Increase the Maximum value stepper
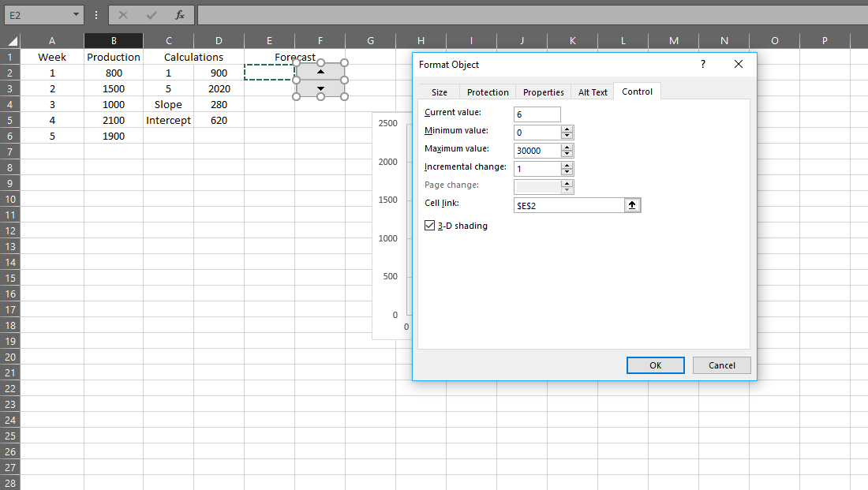The height and width of the screenshot is (490, 868). tap(567, 148)
